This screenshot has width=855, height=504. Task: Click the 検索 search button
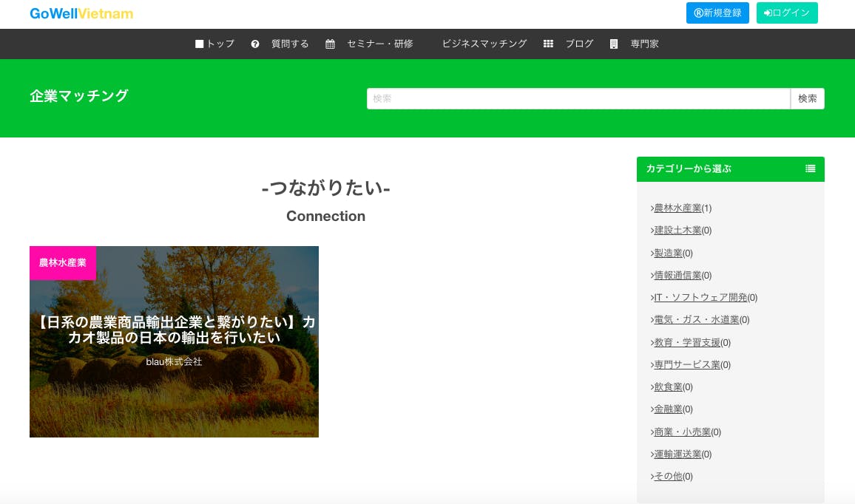[807, 98]
